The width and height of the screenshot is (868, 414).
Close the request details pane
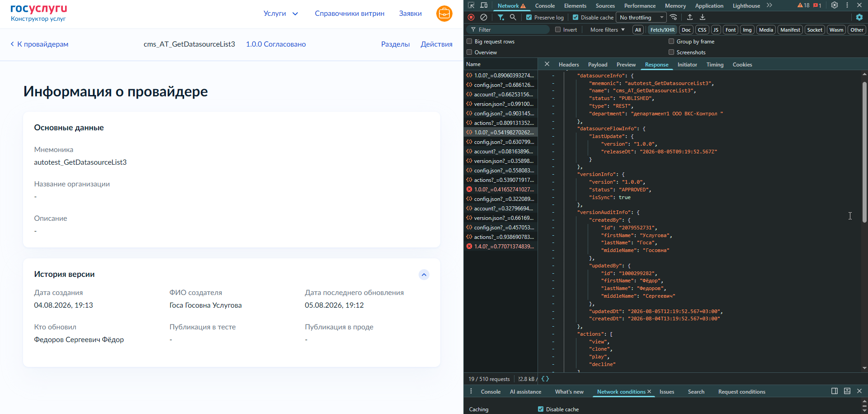click(x=547, y=64)
